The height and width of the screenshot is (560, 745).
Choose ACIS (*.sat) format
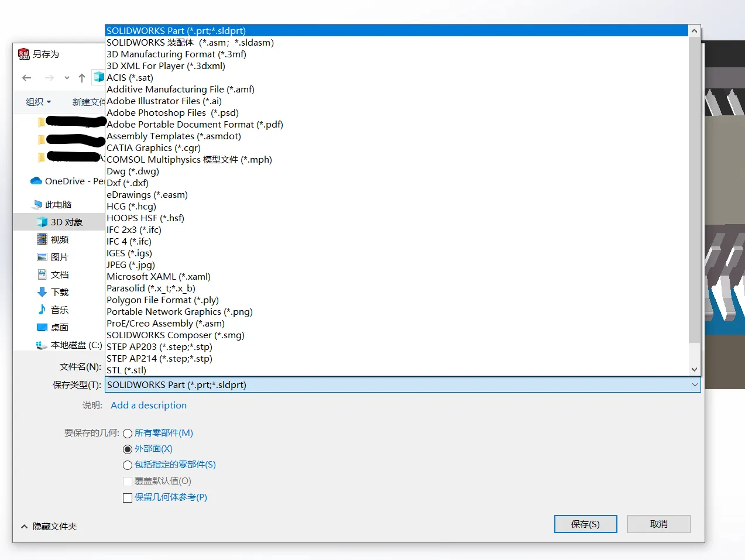pyautogui.click(x=396, y=77)
